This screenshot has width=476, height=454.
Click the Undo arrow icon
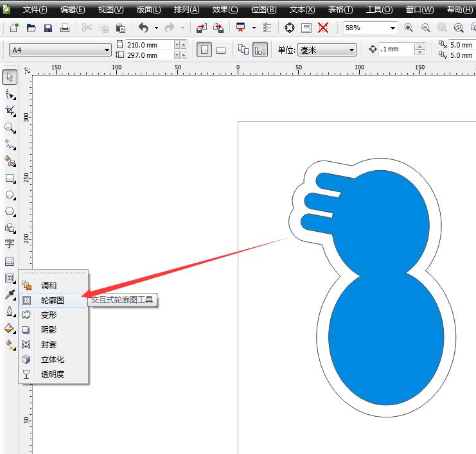(x=143, y=28)
